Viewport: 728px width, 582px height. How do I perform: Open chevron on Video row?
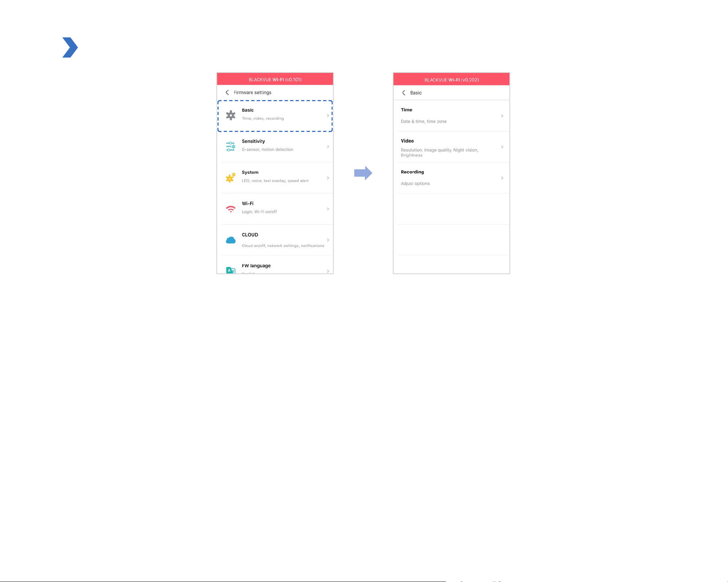(x=502, y=147)
